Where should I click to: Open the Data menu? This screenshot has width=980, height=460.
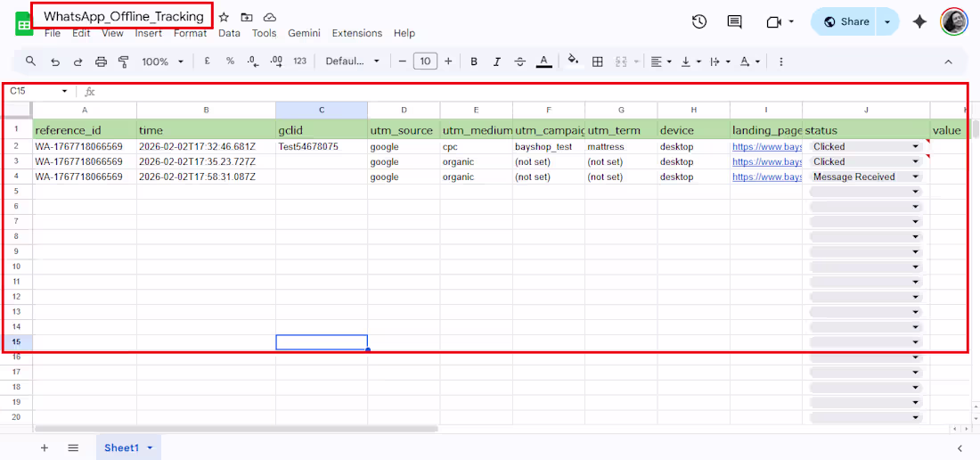point(229,33)
